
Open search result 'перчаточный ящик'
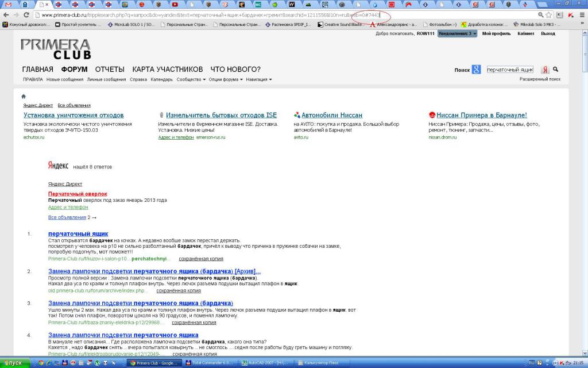[78, 233]
